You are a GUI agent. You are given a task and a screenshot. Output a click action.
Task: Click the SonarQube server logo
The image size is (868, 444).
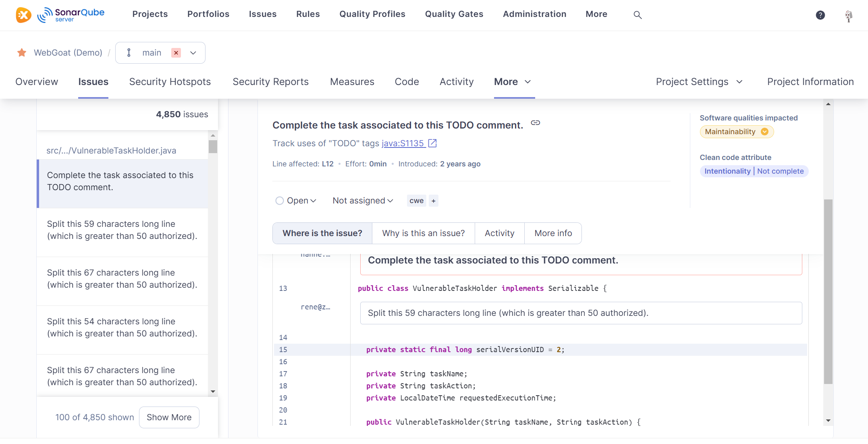(x=71, y=15)
